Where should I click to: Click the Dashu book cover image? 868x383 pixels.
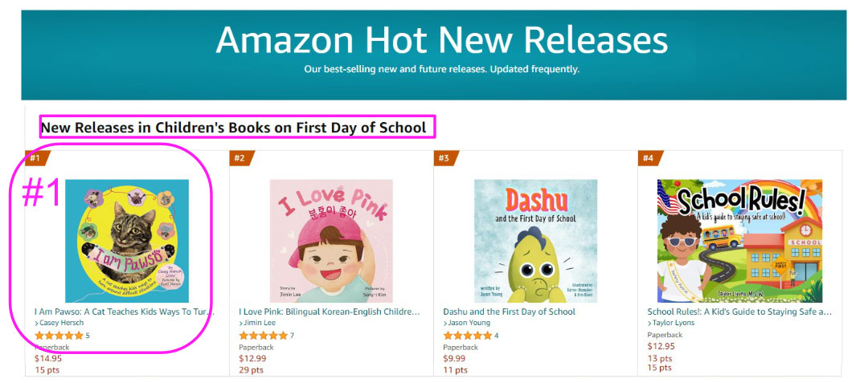click(535, 240)
